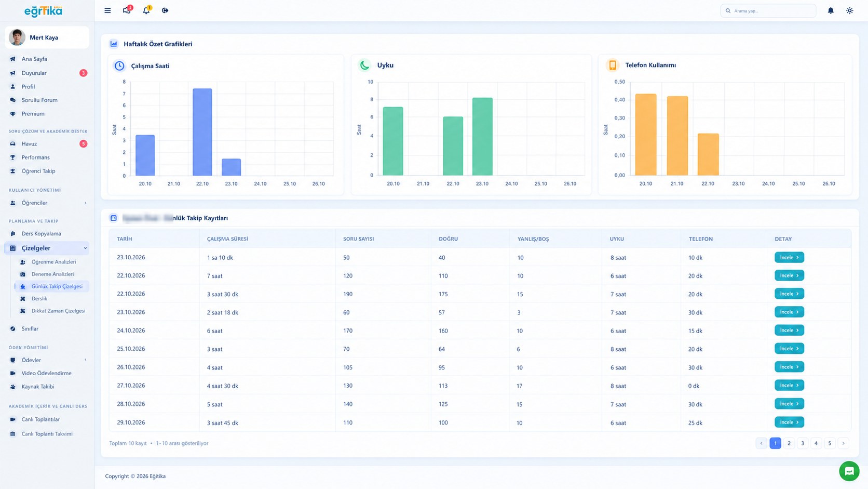Click İncele for the 24.10.2026 record
Viewport: 868px width, 489px height.
pyautogui.click(x=789, y=331)
